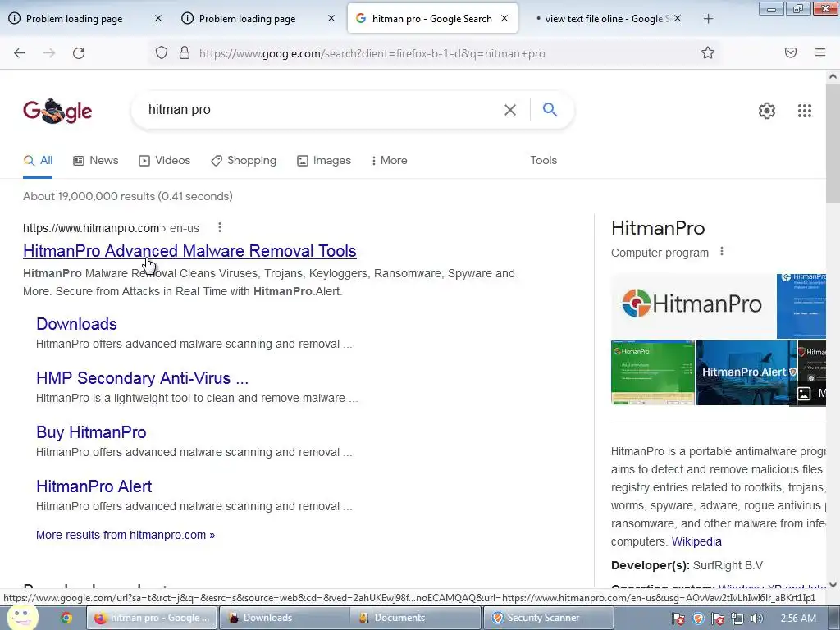
Task: Select the All results filter
Action: [38, 160]
